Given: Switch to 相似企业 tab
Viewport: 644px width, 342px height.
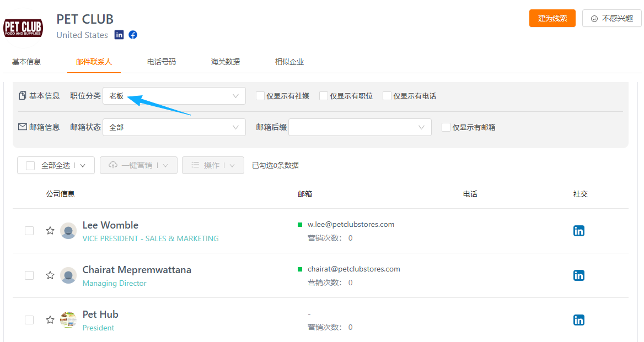Looking at the screenshot, I should click(x=289, y=62).
